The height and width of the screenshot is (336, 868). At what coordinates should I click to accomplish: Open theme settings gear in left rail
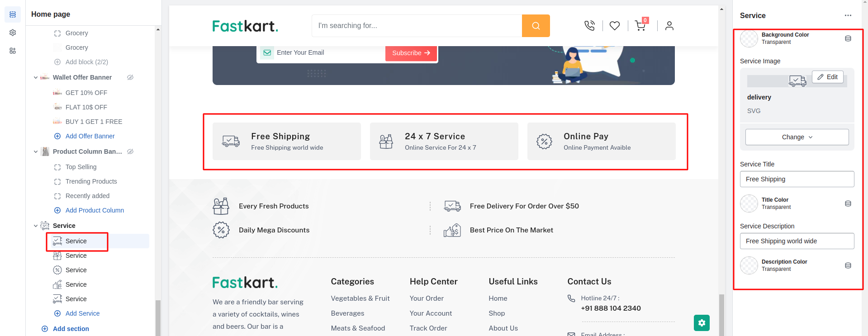click(13, 33)
